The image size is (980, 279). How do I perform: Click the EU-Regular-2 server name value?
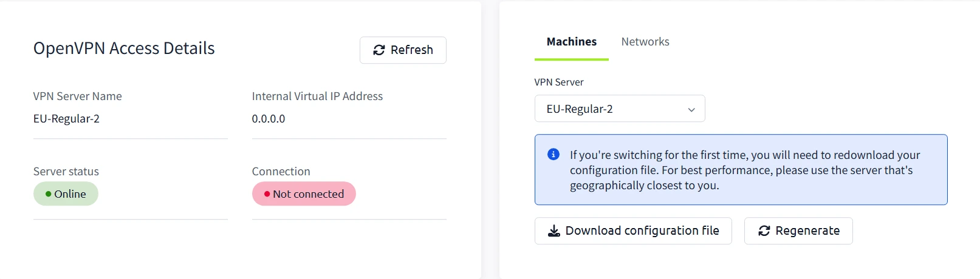click(x=66, y=119)
